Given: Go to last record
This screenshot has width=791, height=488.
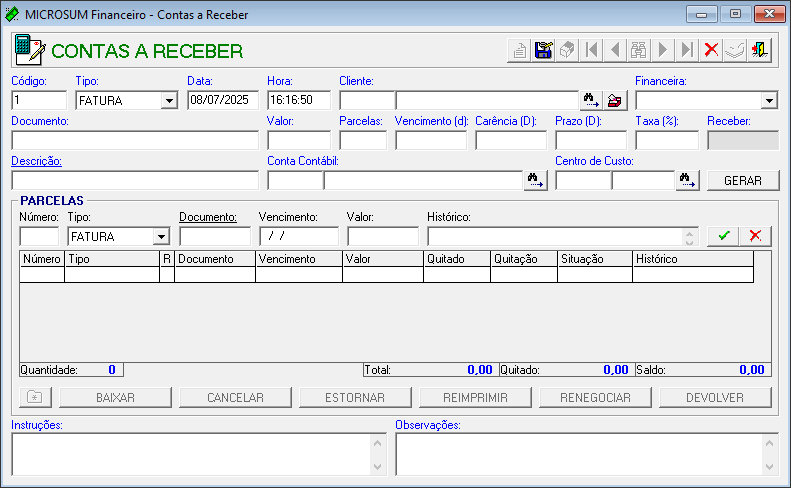Looking at the screenshot, I should click(687, 50).
